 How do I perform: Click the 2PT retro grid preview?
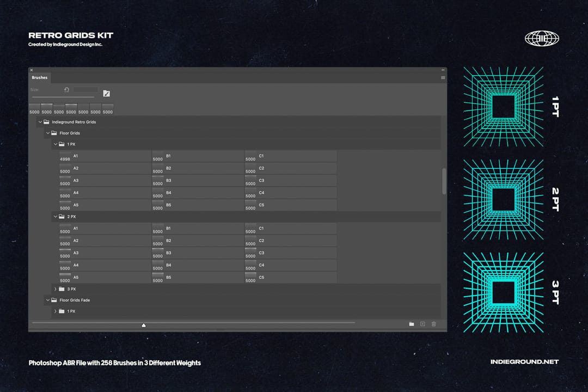[503, 200]
